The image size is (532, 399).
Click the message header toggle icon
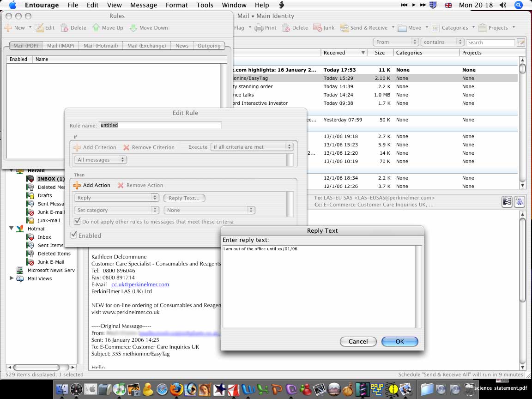pyautogui.click(x=507, y=201)
